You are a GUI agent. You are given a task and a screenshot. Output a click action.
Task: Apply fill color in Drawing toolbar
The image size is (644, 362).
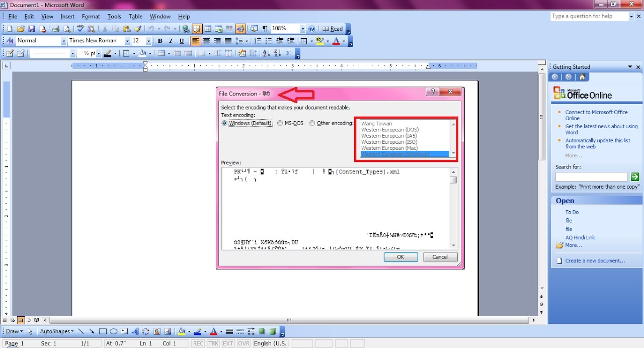click(x=182, y=332)
